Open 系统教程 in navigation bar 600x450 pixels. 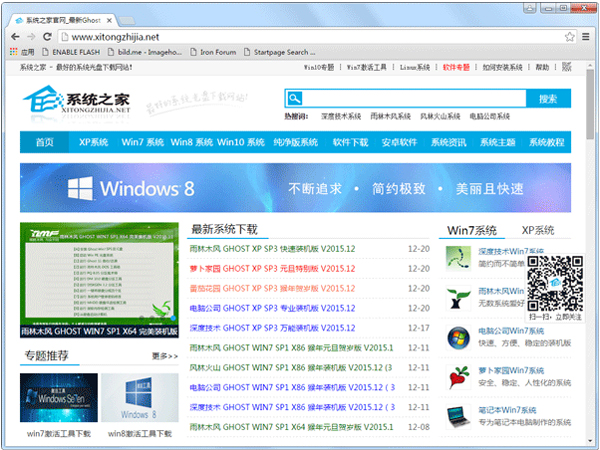(546, 142)
